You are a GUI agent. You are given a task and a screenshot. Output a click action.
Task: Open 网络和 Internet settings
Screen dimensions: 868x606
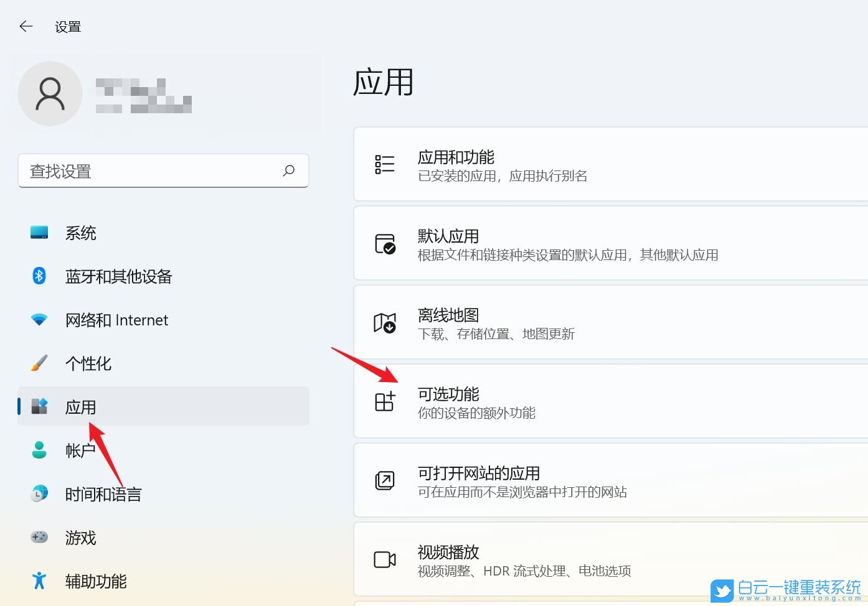point(116,320)
